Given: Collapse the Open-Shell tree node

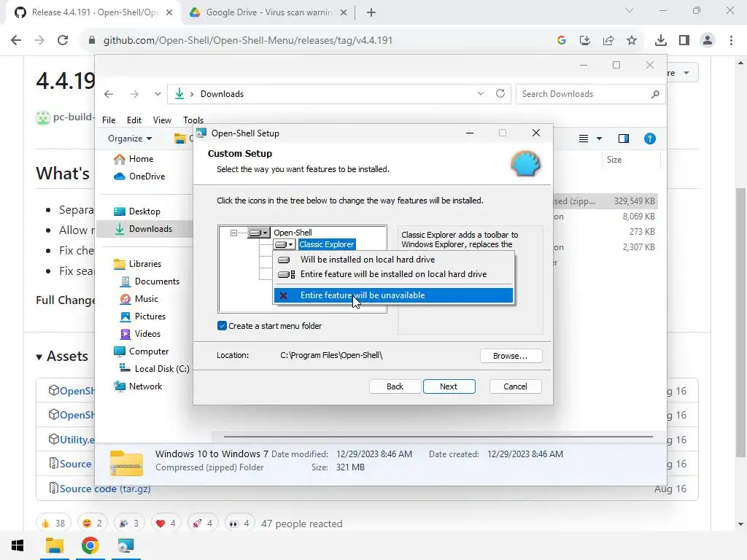Looking at the screenshot, I should click(x=233, y=233).
